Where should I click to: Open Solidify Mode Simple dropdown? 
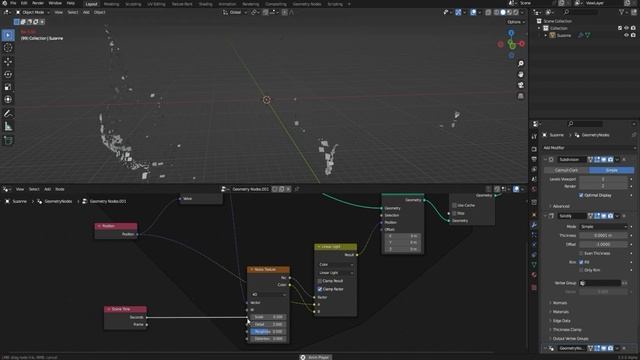coord(603,227)
